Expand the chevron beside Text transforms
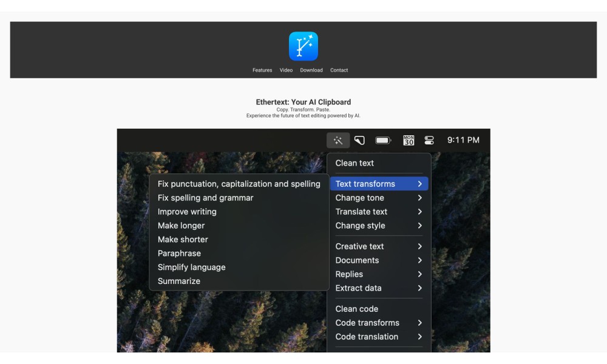607x364 pixels. (419, 184)
